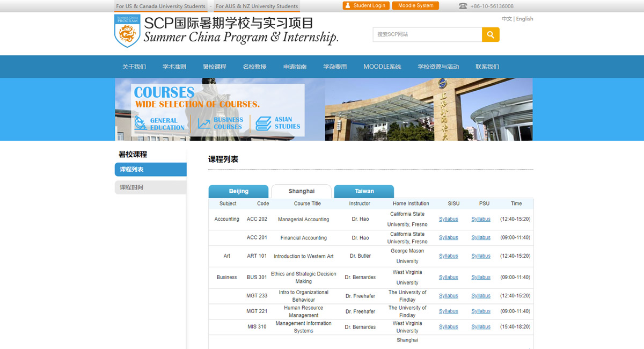
Task: Switch to the Beijing courses tab
Action: coord(238,191)
